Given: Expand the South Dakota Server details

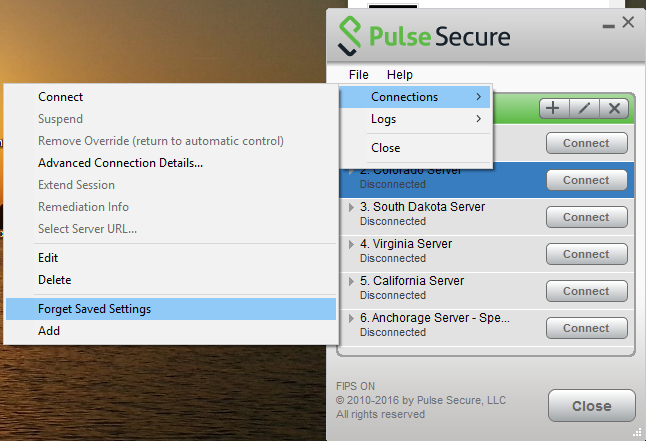Looking at the screenshot, I should coord(351,207).
